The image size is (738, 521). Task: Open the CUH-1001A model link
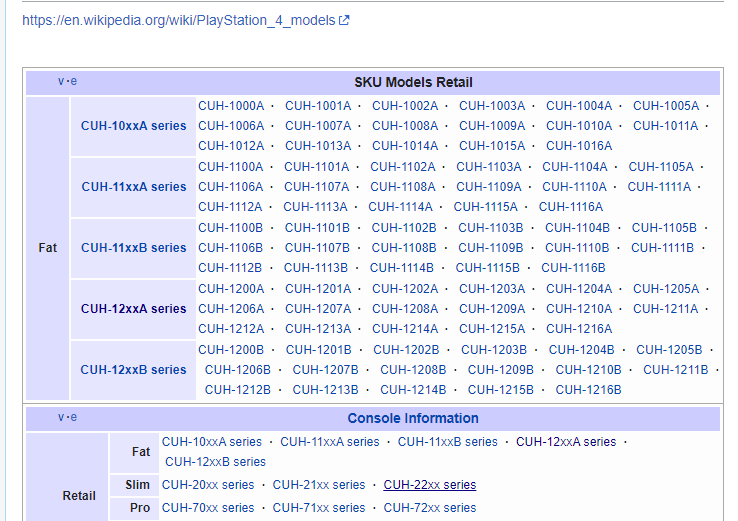click(318, 106)
